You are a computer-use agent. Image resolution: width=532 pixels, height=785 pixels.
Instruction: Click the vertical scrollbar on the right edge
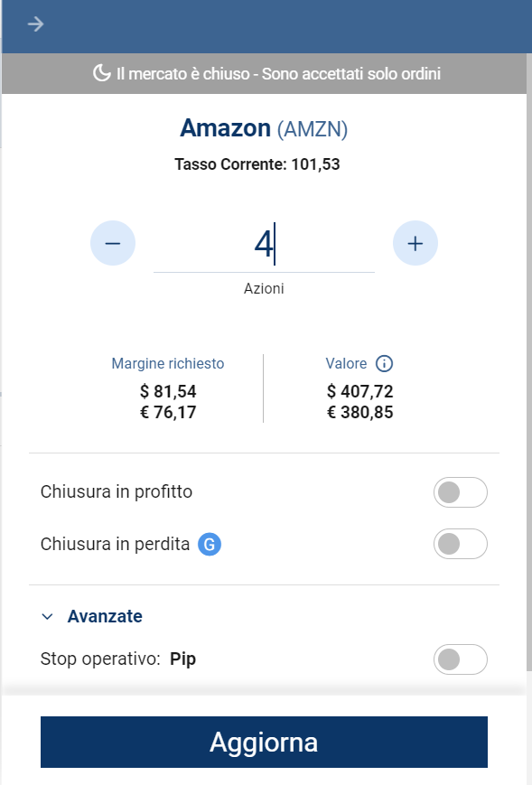point(529,360)
